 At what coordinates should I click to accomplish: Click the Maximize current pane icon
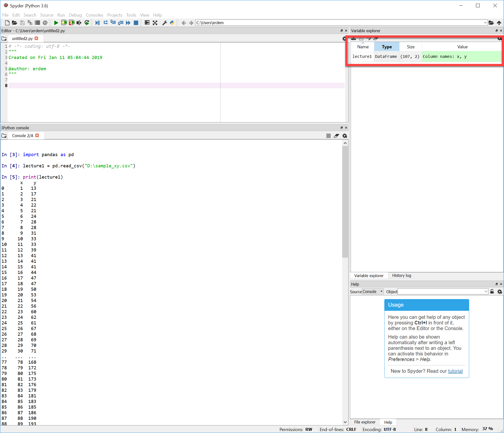click(155, 23)
